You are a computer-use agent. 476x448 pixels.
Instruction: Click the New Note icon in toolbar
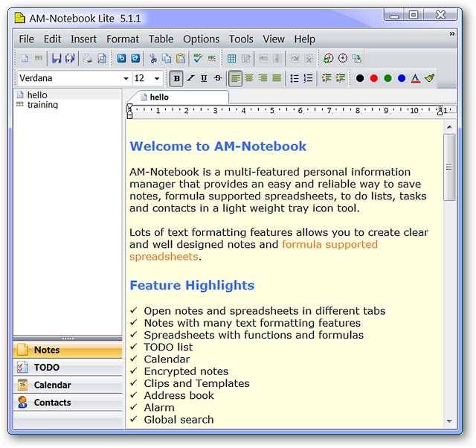pos(25,58)
